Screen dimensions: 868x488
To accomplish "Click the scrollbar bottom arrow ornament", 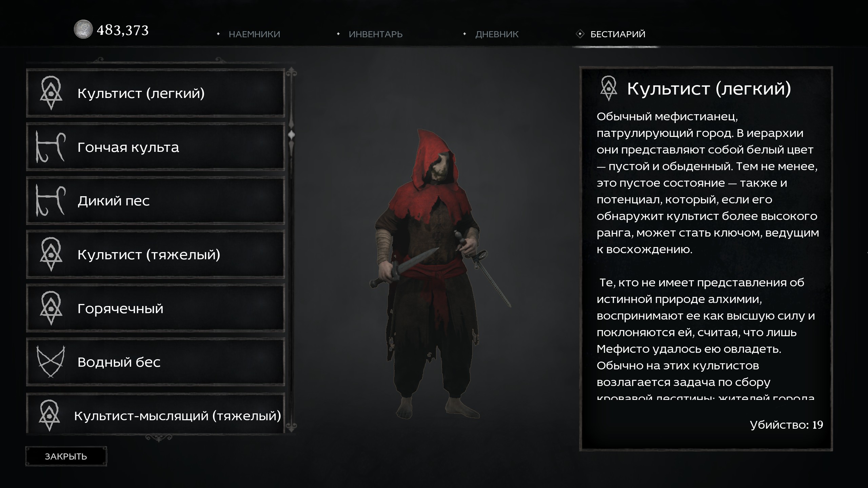I will click(x=291, y=426).
